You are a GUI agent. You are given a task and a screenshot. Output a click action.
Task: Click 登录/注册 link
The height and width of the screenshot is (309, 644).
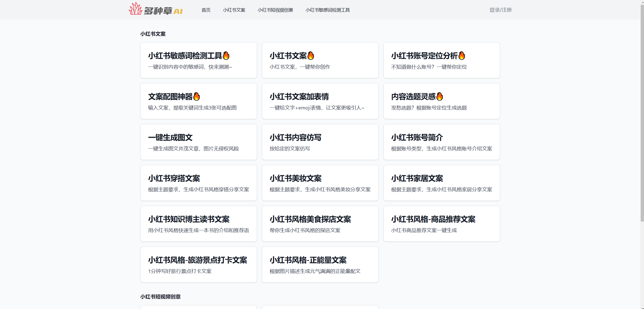501,10
